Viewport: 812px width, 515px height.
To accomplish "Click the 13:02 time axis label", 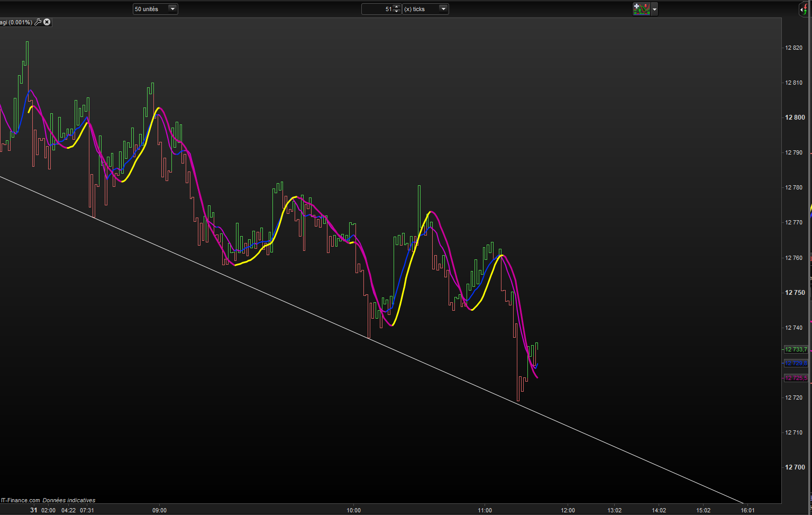I will coord(614,510).
